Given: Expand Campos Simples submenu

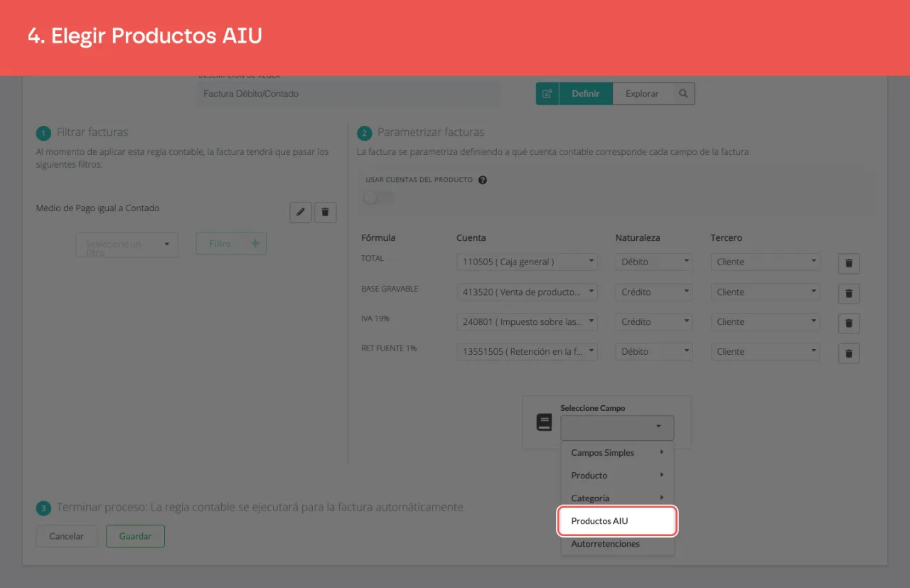Looking at the screenshot, I should (617, 453).
